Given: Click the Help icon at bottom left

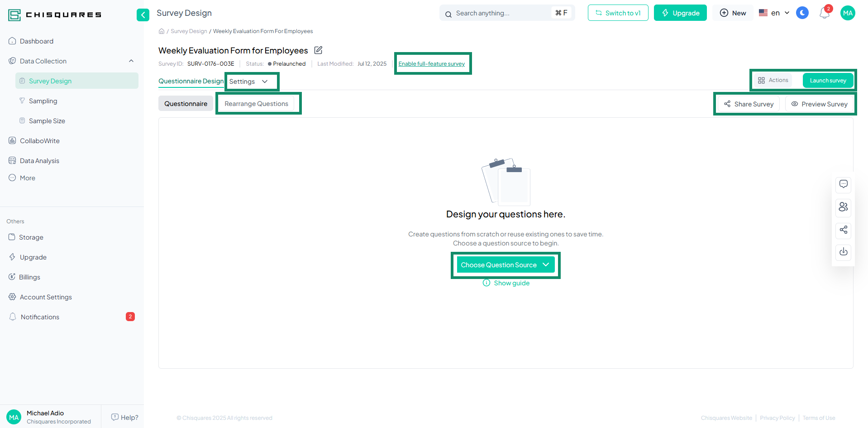Looking at the screenshot, I should [114, 417].
